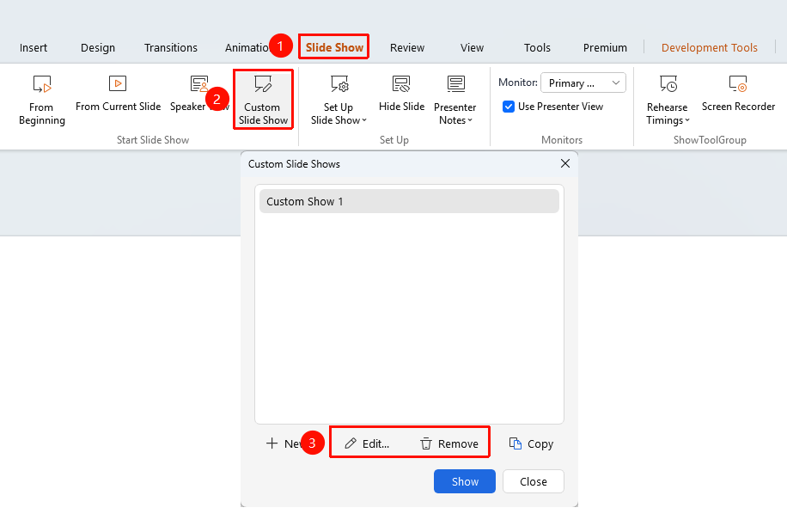Open Set Up Slide Show dropdown
Image resolution: width=787 pixels, height=532 pixels.
339,100
